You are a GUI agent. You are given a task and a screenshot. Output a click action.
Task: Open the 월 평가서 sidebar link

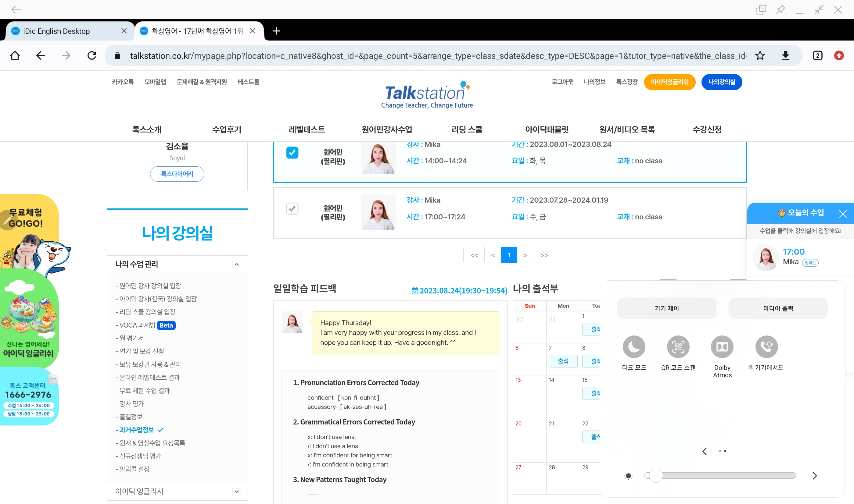pyautogui.click(x=131, y=338)
